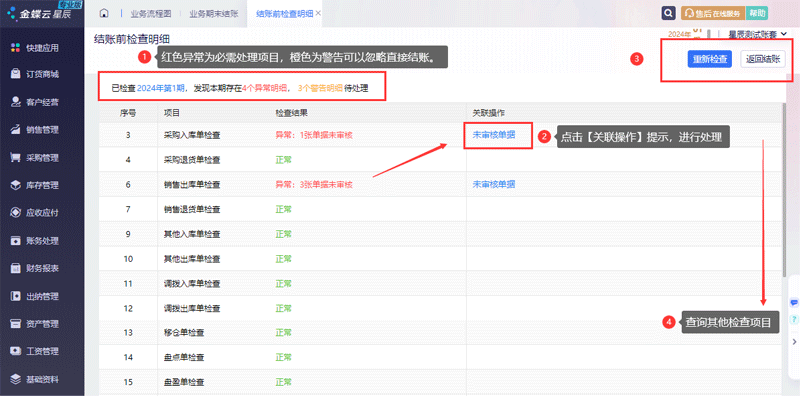Open 未审核单据 link for 销售出库单检查
This screenshot has height=396, width=800.
[494, 184]
